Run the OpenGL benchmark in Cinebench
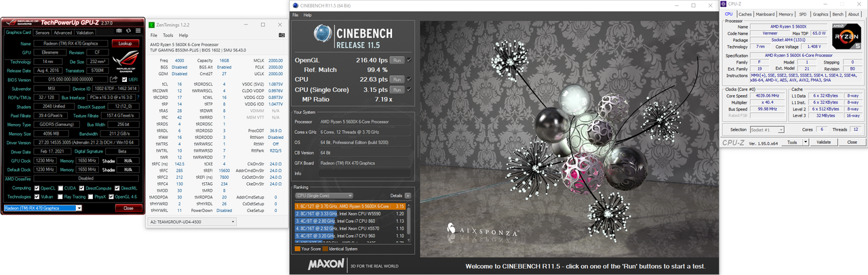 397,60
